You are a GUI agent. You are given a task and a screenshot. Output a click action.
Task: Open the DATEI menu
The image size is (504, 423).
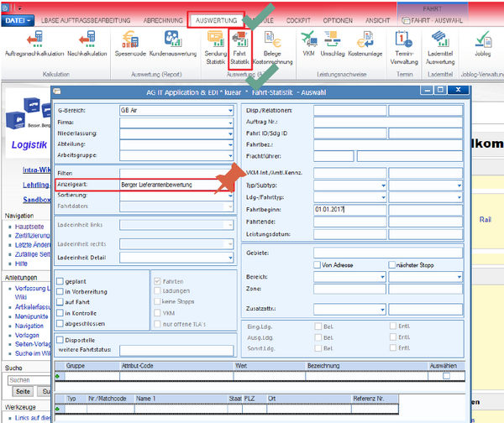click(18, 20)
